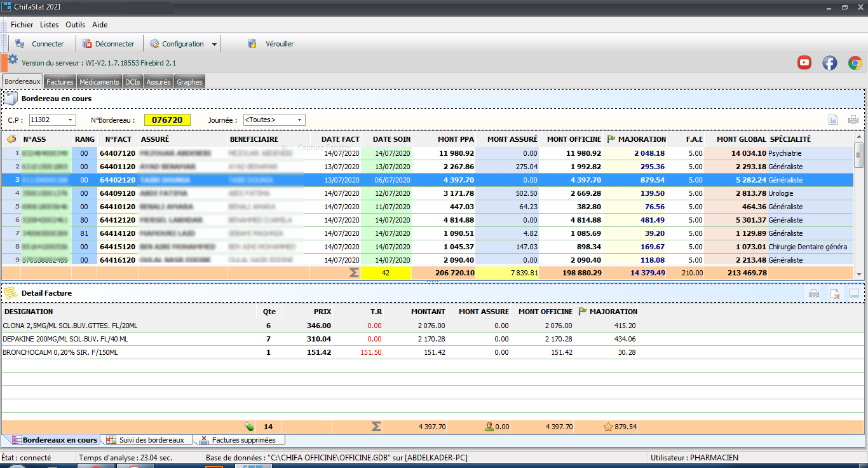Open the Chrome browser icon
The height and width of the screenshot is (468, 868).
point(855,62)
